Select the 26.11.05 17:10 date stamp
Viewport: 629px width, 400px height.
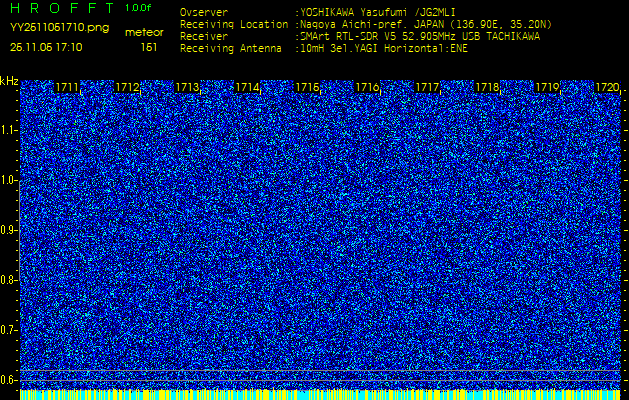46,47
